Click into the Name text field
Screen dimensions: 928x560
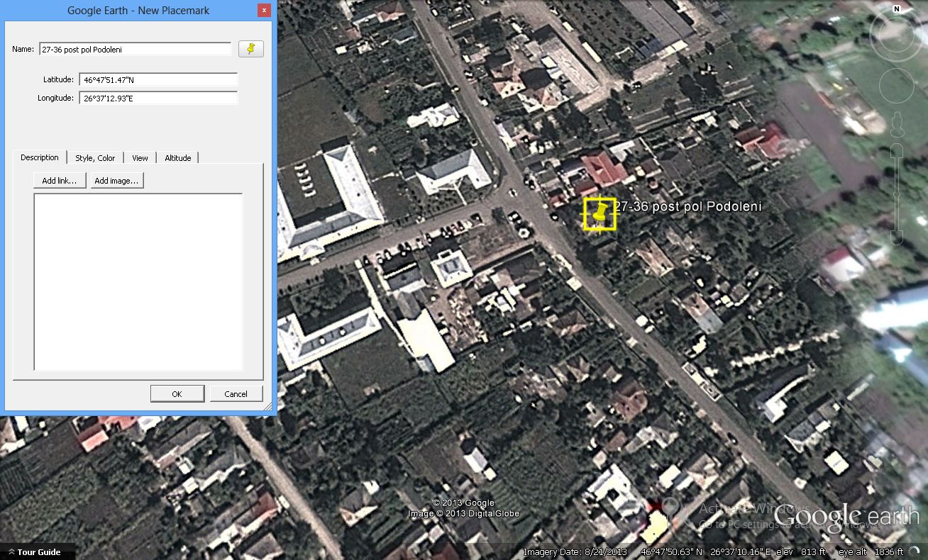click(x=135, y=50)
